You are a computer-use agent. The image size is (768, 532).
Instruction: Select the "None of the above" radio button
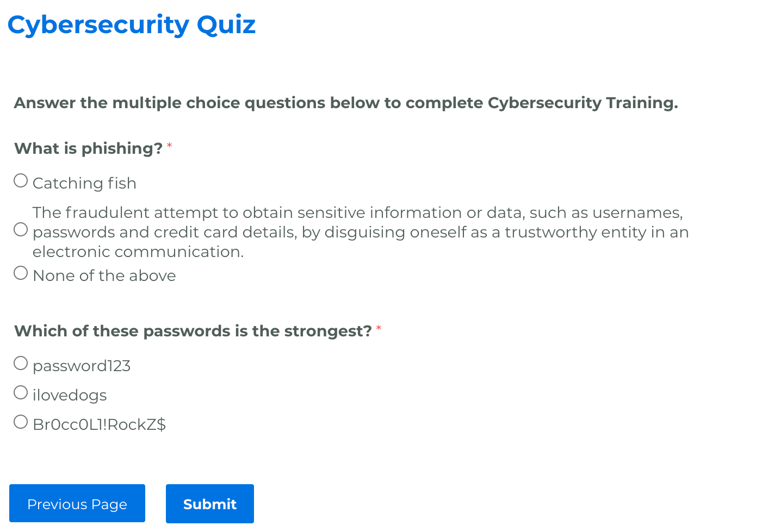tap(21, 273)
